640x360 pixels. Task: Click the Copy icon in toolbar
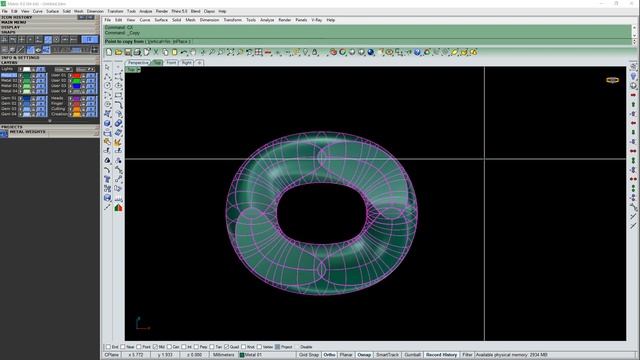165,52
